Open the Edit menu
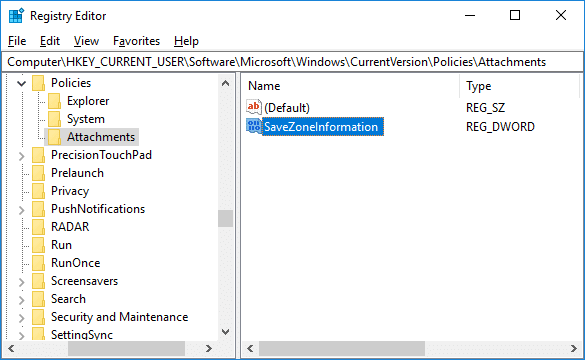Viewport: 585px width, 360px height. click(x=50, y=41)
